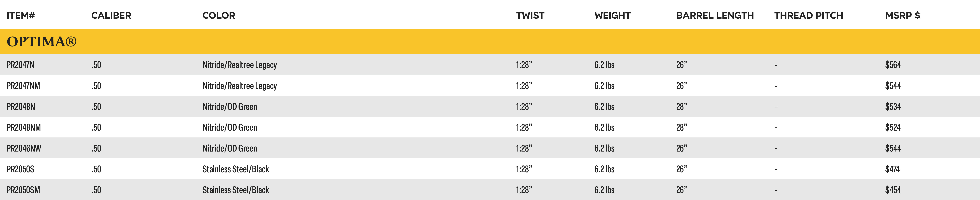Select the CALIBER column header

coord(111,16)
